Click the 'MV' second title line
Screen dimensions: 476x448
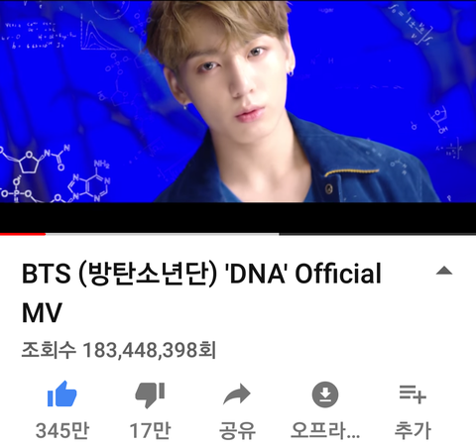(x=42, y=312)
